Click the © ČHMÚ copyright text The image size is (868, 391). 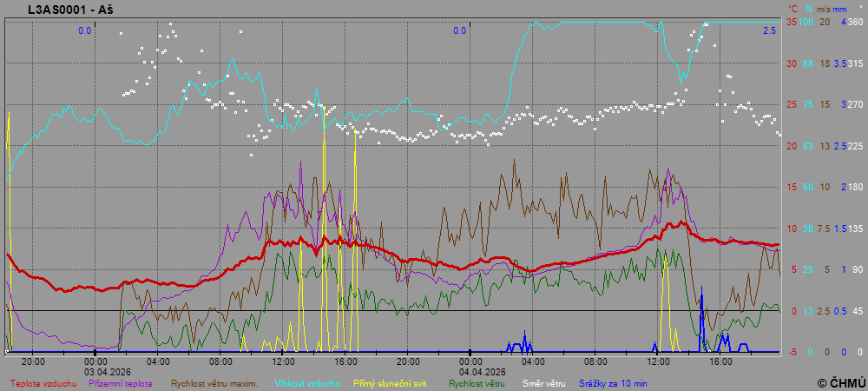pyautogui.click(x=841, y=382)
